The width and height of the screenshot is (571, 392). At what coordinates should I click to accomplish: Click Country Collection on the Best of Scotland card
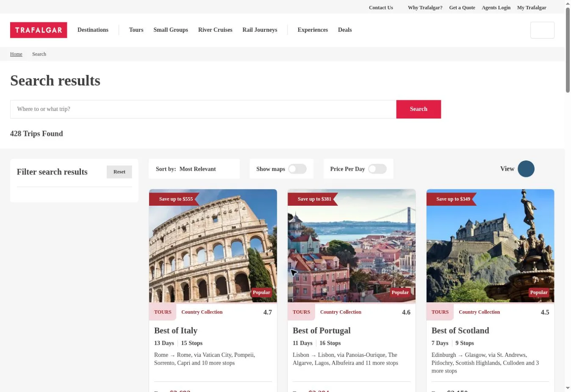click(x=479, y=312)
